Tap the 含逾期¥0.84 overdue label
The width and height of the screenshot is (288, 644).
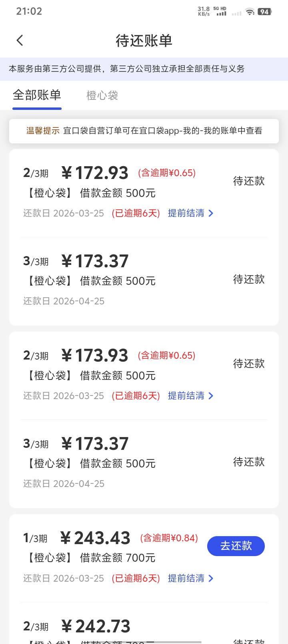click(x=169, y=538)
